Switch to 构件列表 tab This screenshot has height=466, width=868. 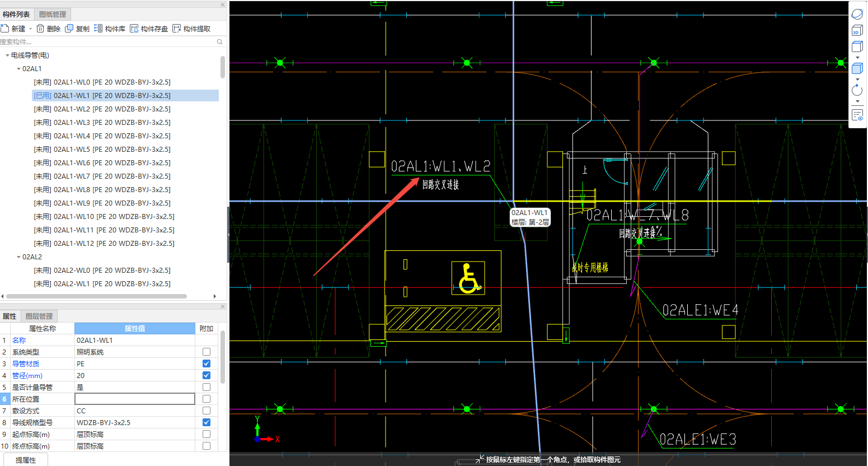tap(16, 14)
